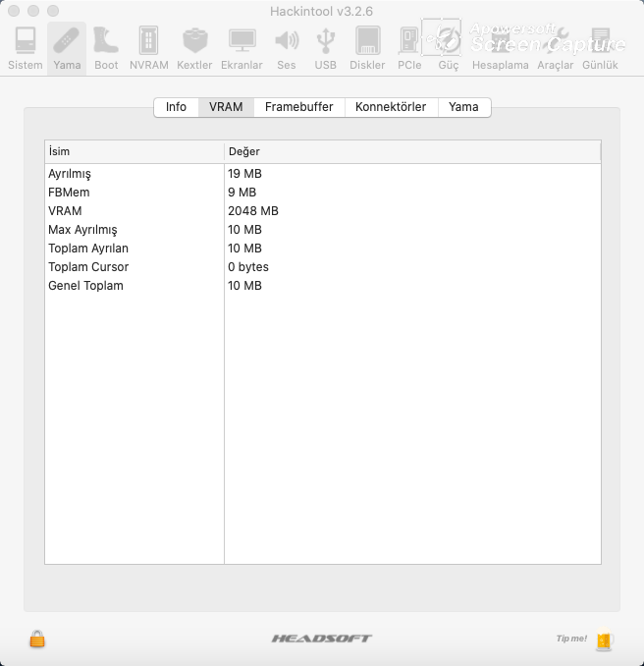Click the Tip me! link
Screen dimensions: 644x666
pyautogui.click(x=571, y=638)
